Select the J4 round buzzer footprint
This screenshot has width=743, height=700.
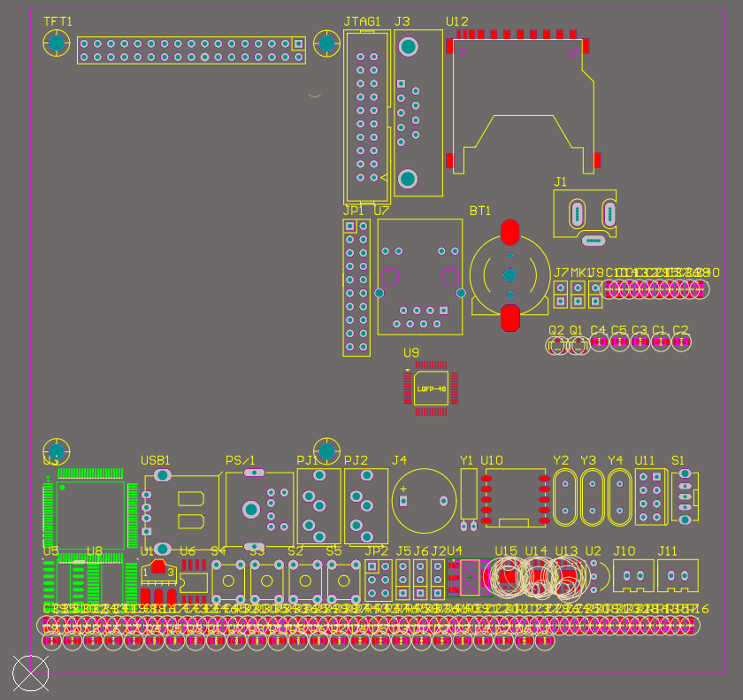(x=424, y=501)
